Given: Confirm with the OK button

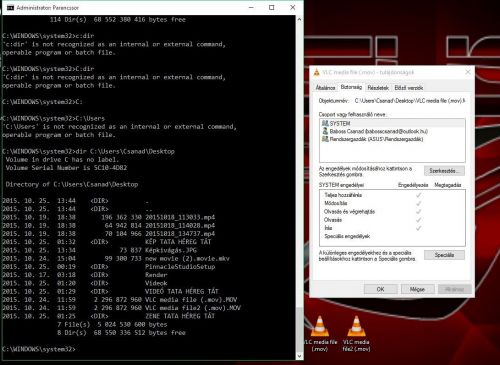Looking at the screenshot, I should (x=380, y=289).
